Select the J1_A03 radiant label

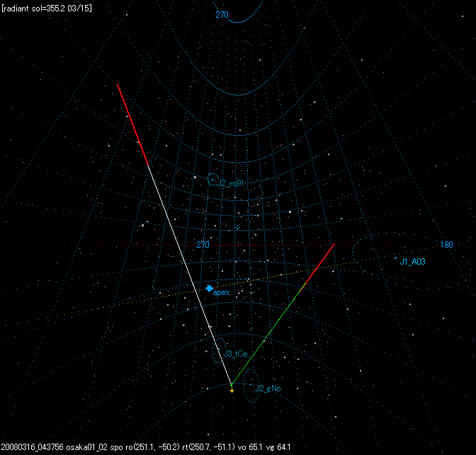coord(412,262)
